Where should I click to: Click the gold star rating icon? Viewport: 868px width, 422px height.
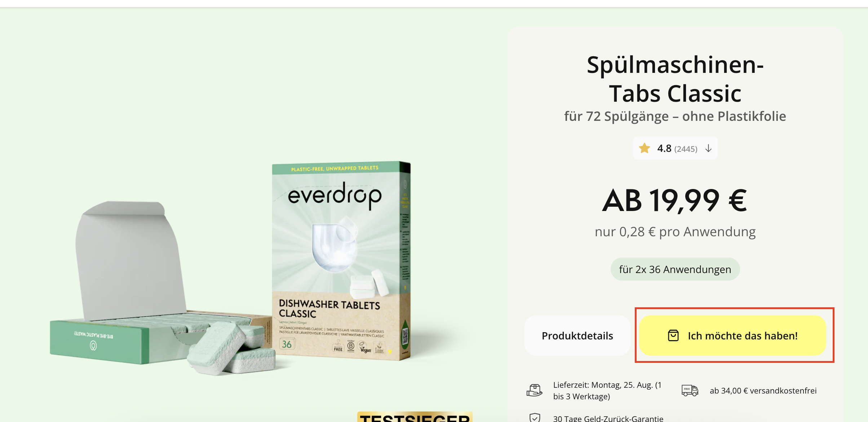pos(644,148)
